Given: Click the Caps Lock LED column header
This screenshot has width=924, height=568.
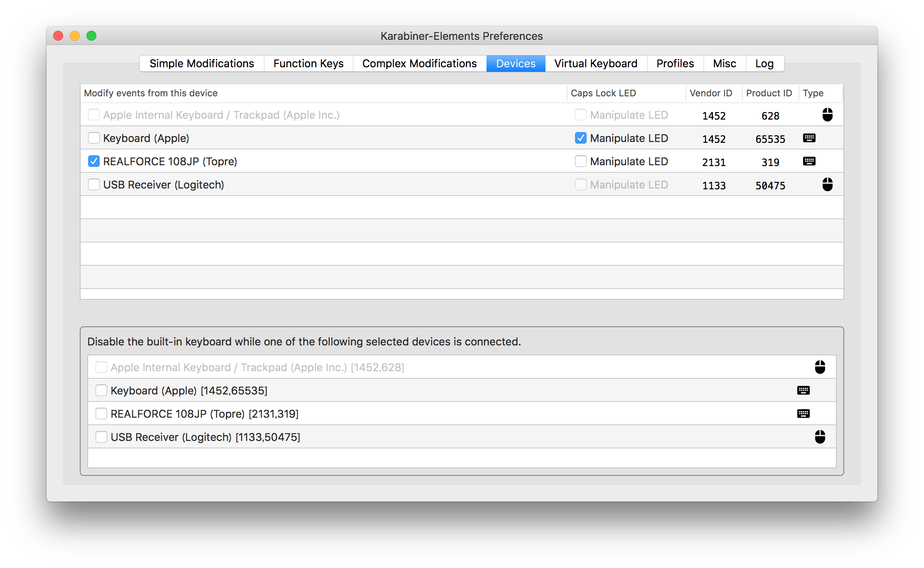Looking at the screenshot, I should pos(626,93).
